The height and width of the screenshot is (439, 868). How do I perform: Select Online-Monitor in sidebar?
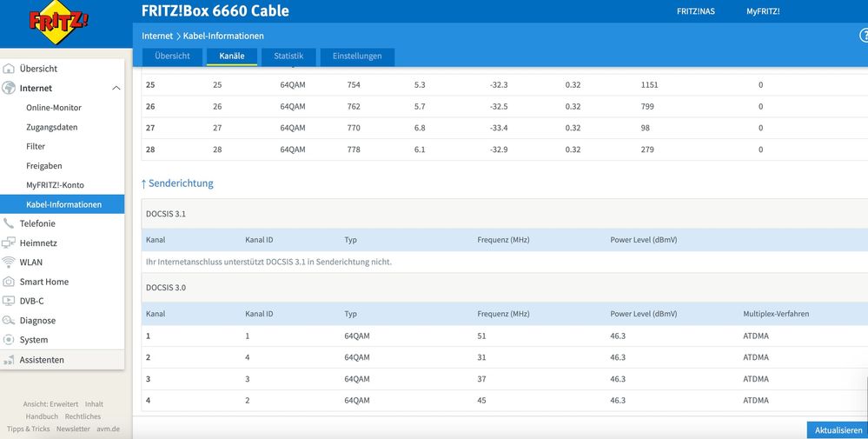tap(54, 108)
